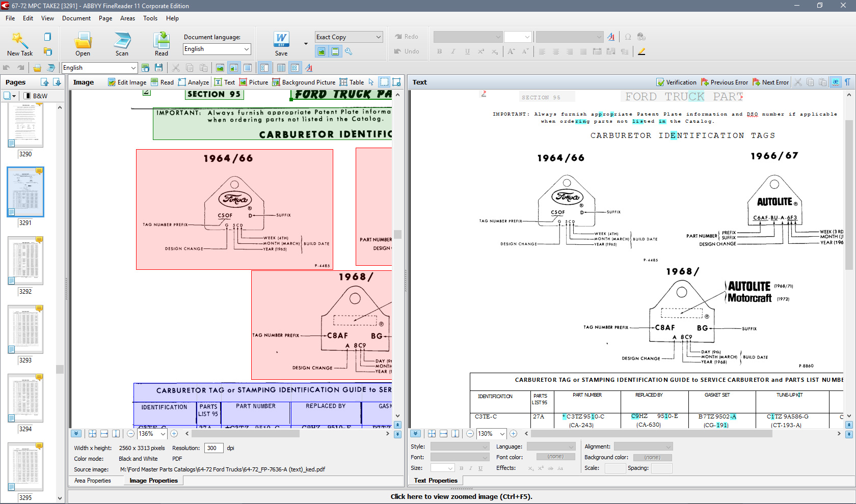The image size is (856, 504).
Task: Switch to the Area Properties tab
Action: 92,481
